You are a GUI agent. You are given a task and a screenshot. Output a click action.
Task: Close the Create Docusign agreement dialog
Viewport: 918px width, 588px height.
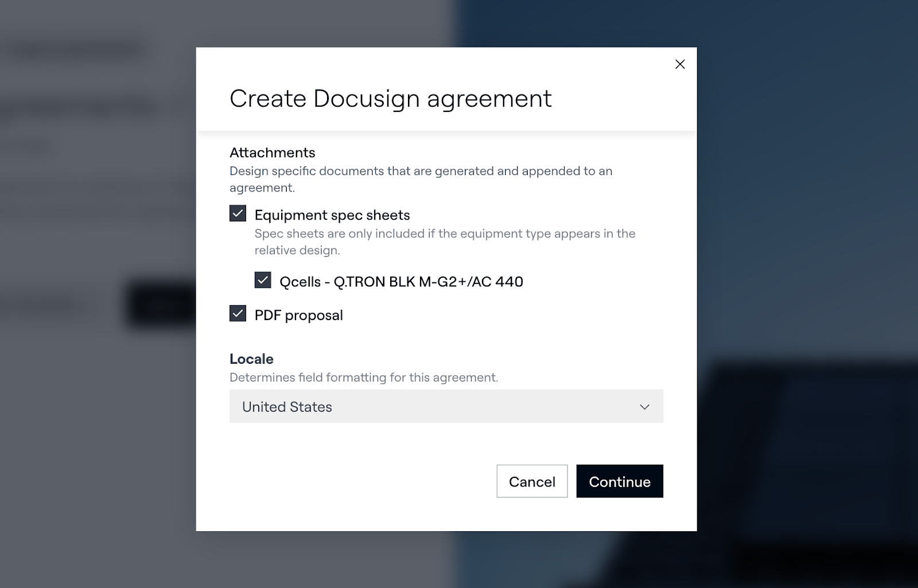coord(680,64)
